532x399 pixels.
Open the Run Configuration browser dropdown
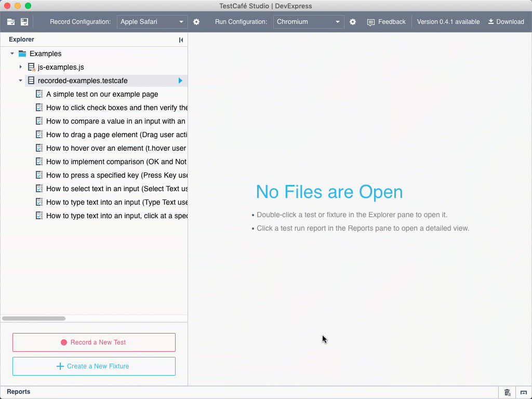(309, 22)
